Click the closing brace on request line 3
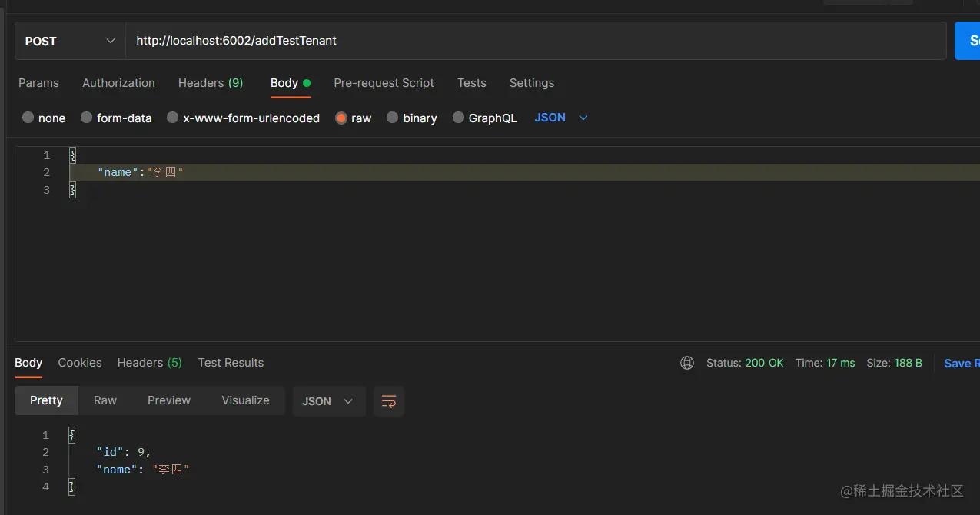Image resolution: width=980 pixels, height=515 pixels. coord(73,190)
